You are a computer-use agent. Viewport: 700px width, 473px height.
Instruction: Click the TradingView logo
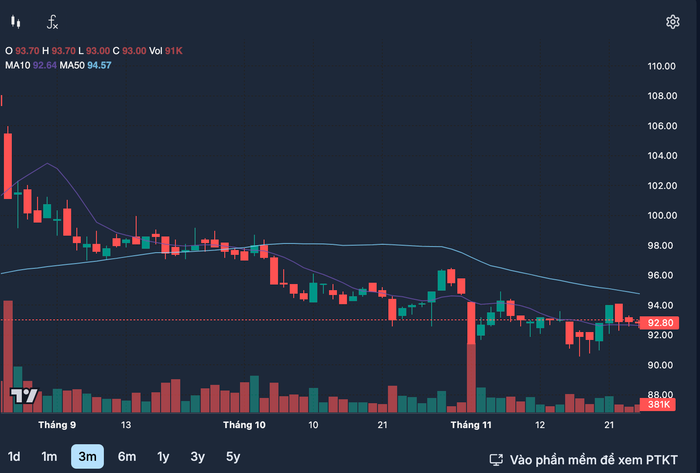[24, 396]
